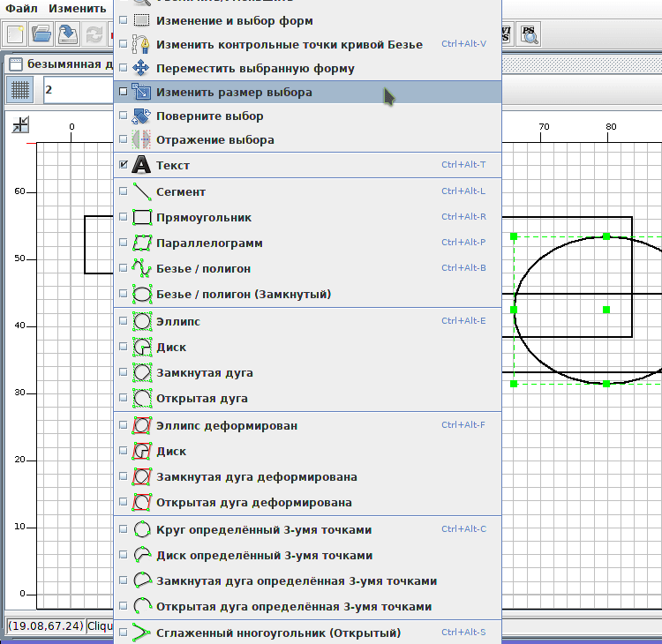Click the PS preview magnifier icon
Image resolution: width=662 pixels, height=644 pixels.
529,34
